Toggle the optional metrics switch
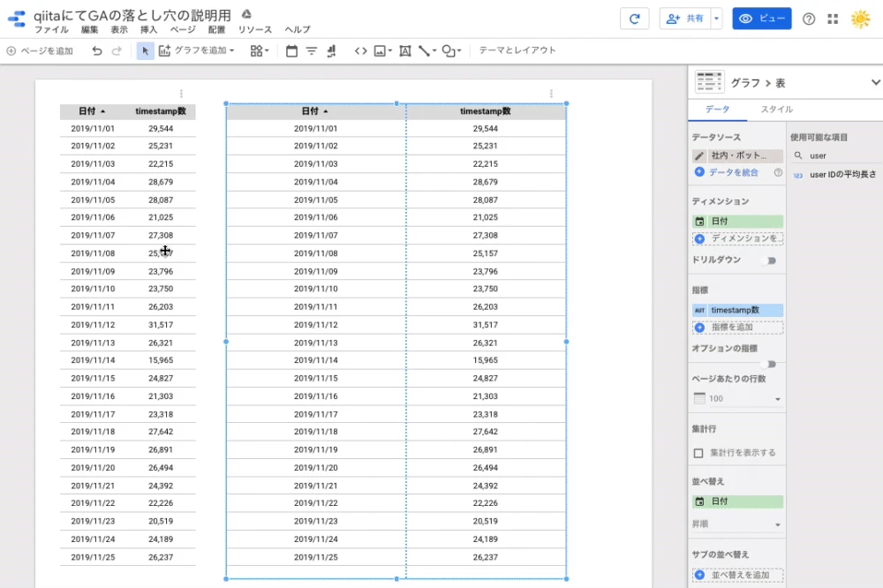Image resolution: width=883 pixels, height=588 pixels. [769, 364]
